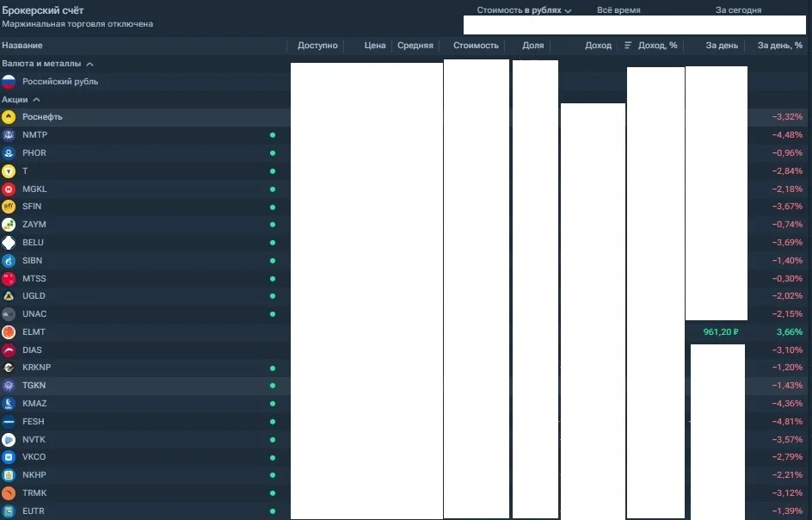The image size is (812, 520).
Task: Click the -3,32% daily change for Роснефть
Action: pos(787,117)
